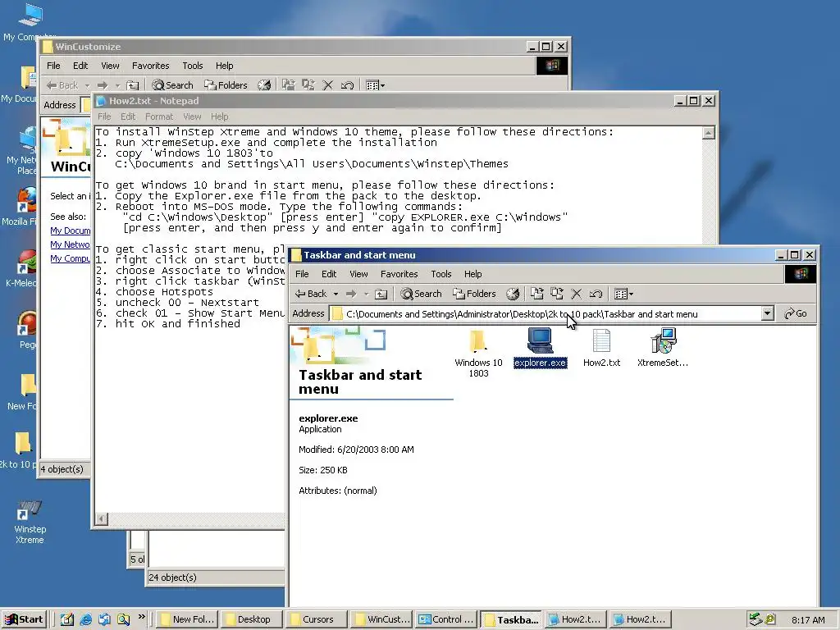The image size is (840, 630).
Task: Switch to WinCust... taskbar button
Action: [x=382, y=619]
